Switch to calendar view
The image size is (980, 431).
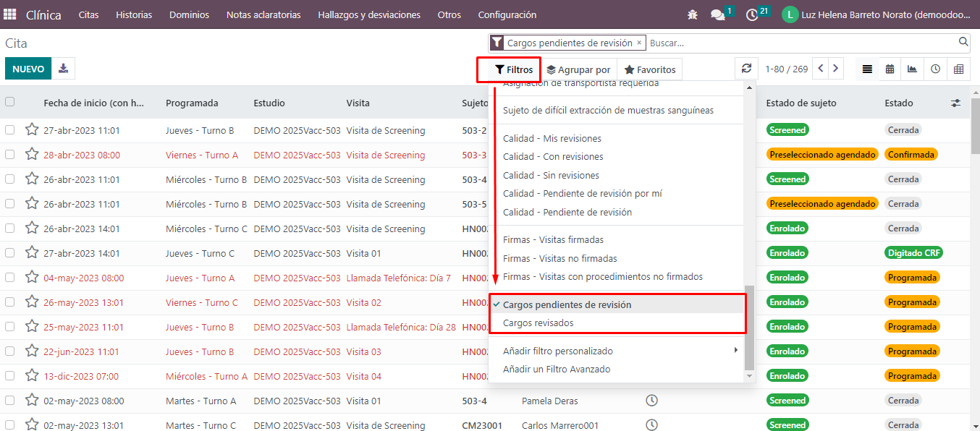(890, 69)
